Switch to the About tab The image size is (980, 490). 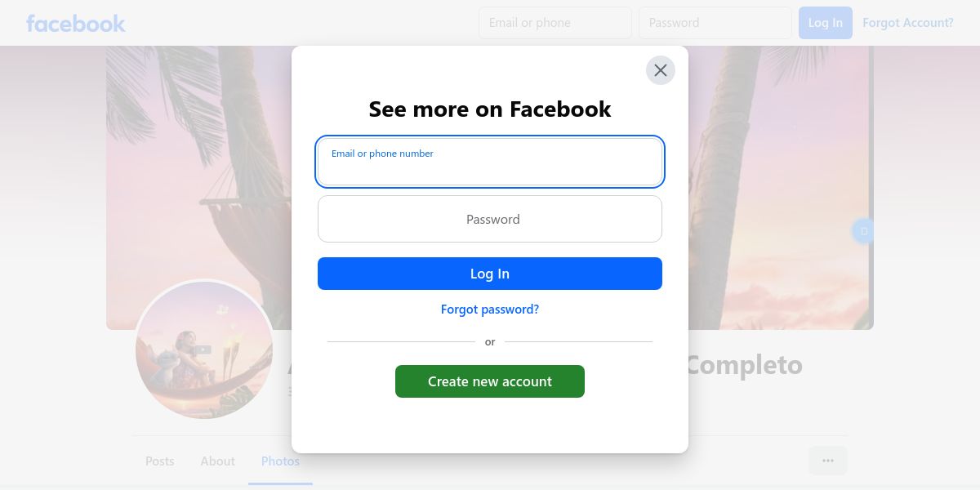[218, 461]
